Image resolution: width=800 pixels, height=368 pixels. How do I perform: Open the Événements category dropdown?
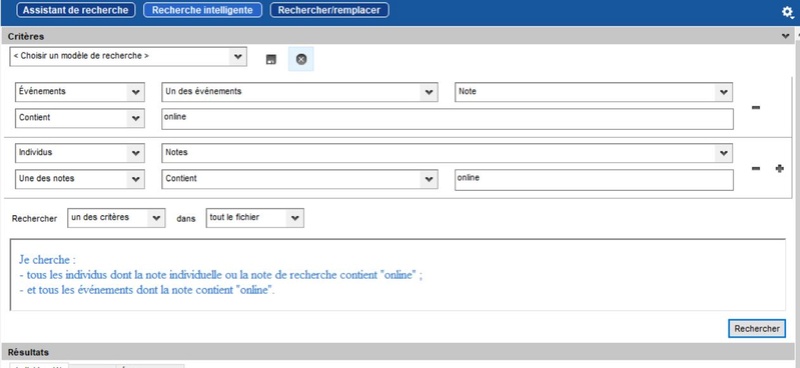(x=80, y=92)
